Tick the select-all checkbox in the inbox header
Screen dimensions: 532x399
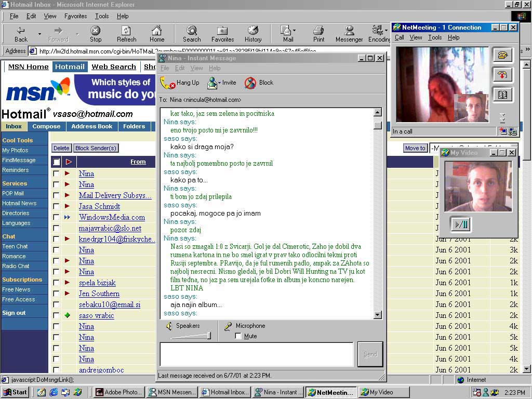56,162
